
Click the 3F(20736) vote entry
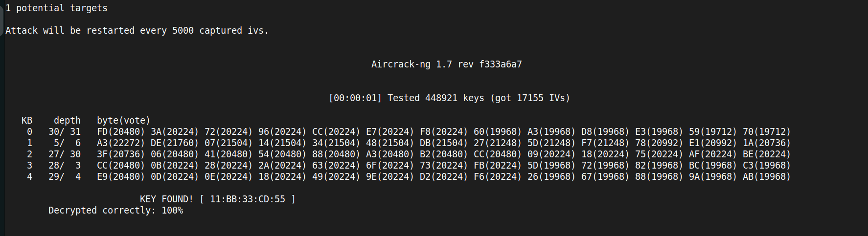pyautogui.click(x=121, y=154)
